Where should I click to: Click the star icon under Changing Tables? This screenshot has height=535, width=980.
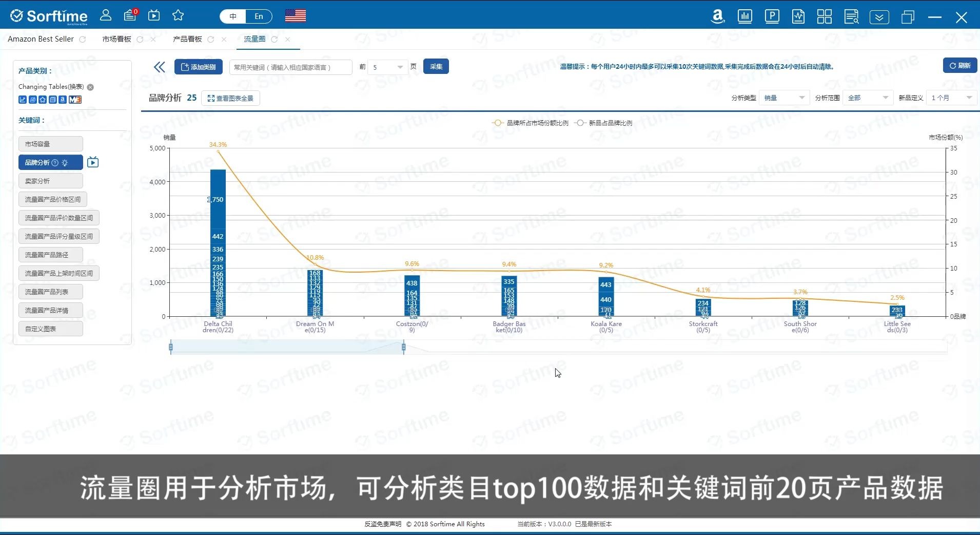click(x=43, y=100)
